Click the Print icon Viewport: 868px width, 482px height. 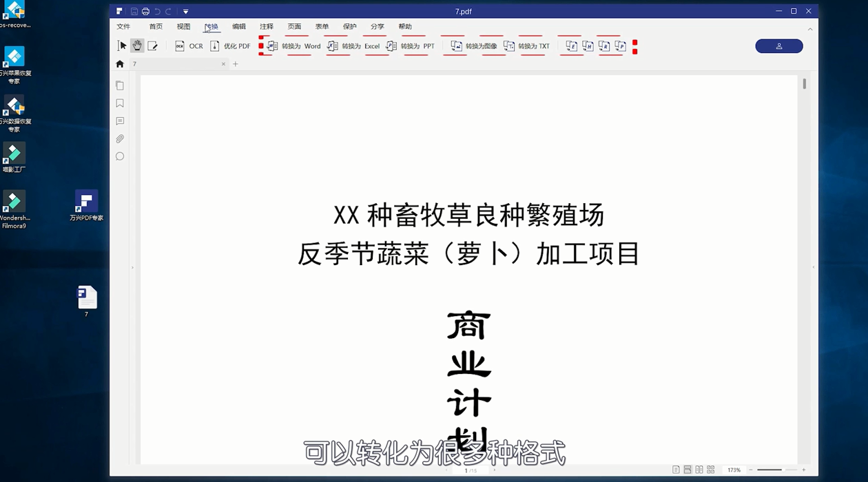pos(145,11)
